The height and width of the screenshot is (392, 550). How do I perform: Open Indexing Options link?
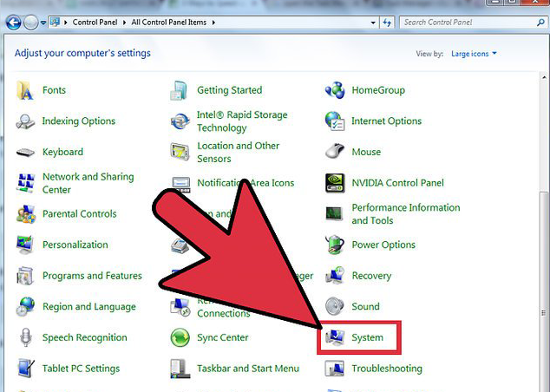pos(79,121)
